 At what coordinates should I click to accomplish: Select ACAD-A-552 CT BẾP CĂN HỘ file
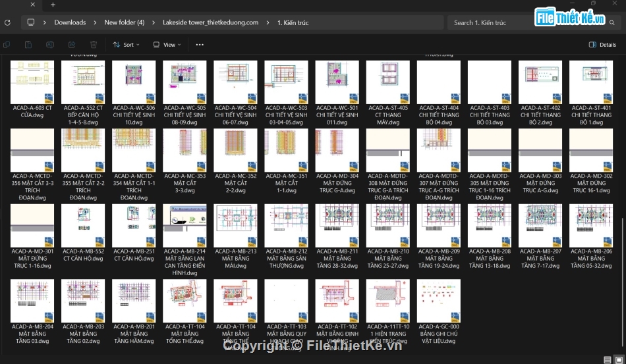[83, 93]
